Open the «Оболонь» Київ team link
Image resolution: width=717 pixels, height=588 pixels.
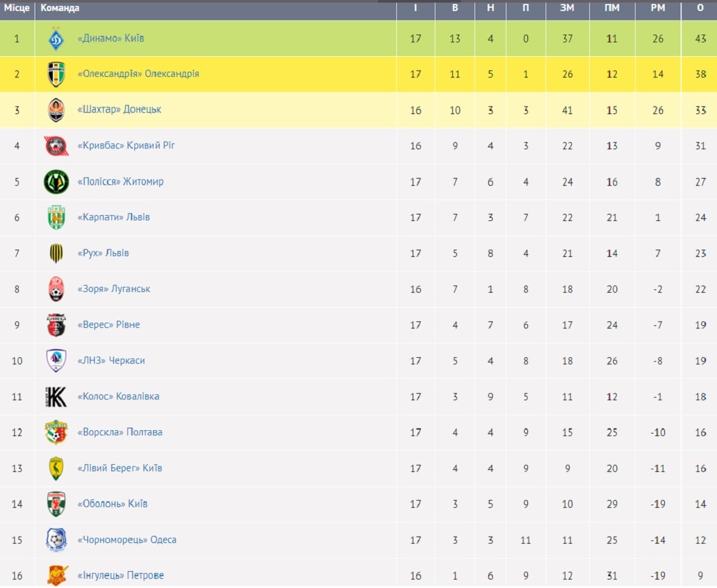[113, 504]
